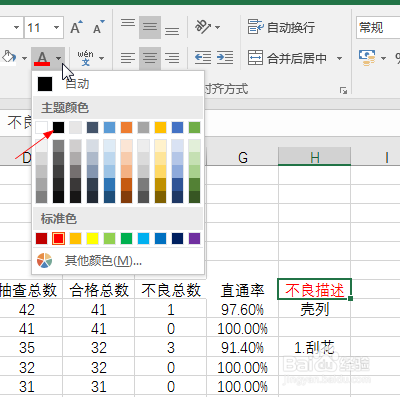Open the phonetic guide dropdown arrow

[x=102, y=59]
